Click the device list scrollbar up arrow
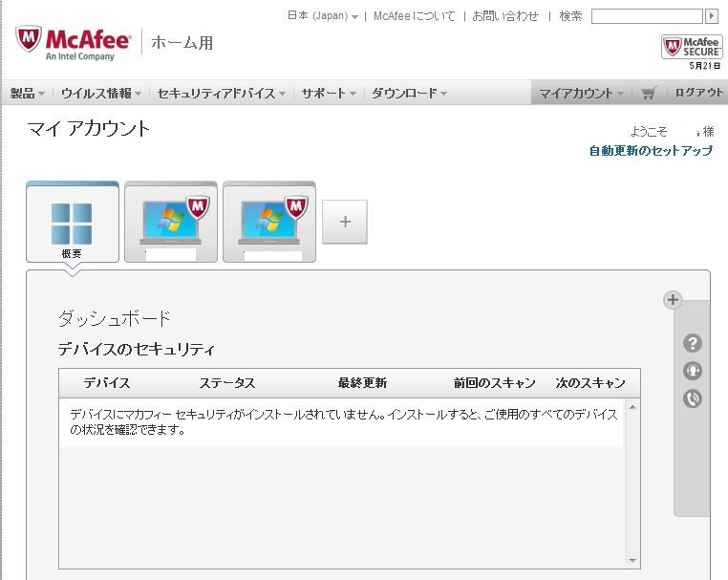 coord(632,407)
